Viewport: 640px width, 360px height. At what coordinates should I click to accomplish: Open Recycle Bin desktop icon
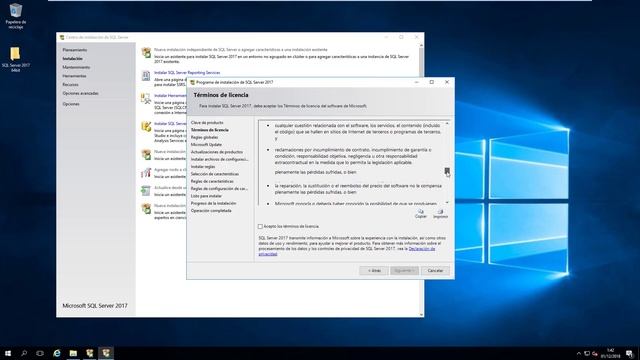[16, 16]
